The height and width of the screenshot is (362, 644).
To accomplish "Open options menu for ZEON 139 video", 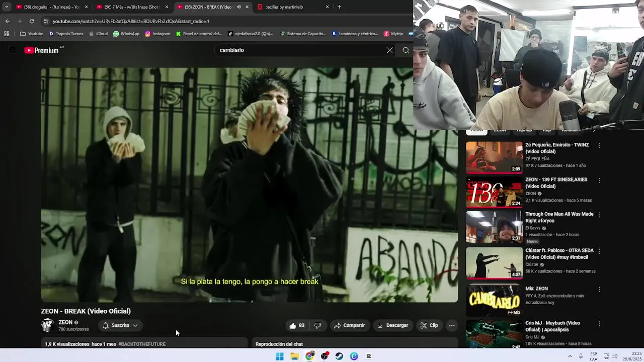I will pyautogui.click(x=599, y=180).
